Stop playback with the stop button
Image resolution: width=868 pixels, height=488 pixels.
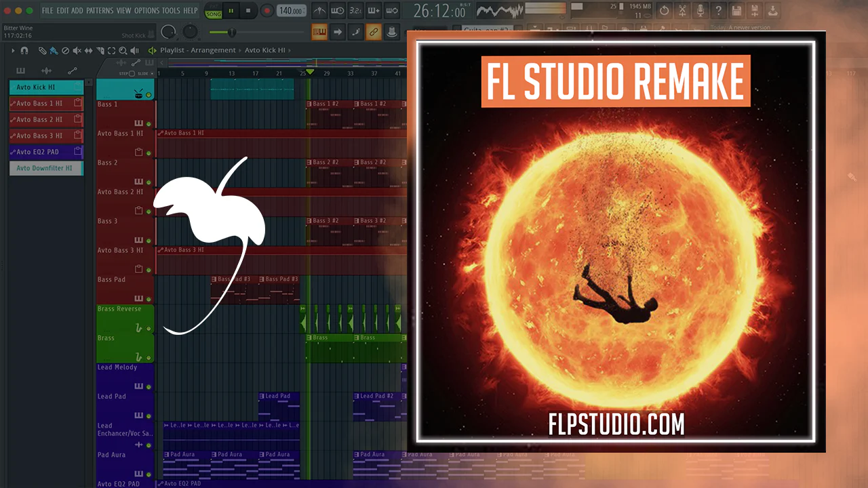pyautogui.click(x=248, y=11)
